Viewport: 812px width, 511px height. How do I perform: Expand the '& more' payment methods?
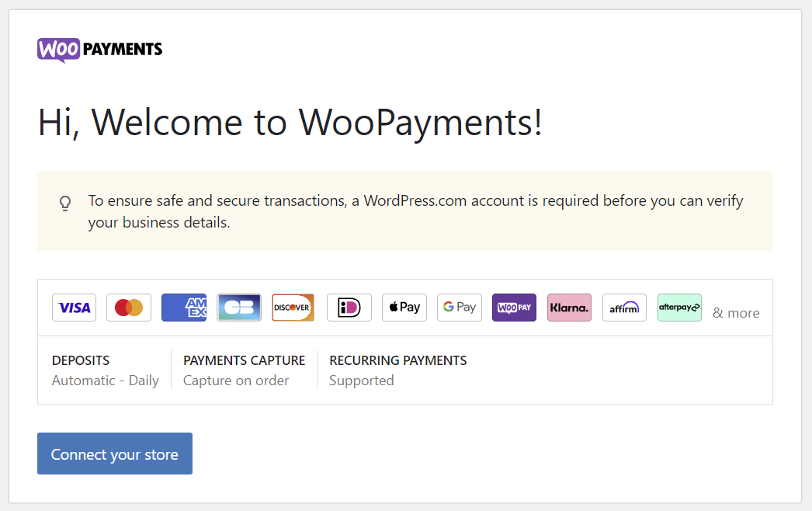click(x=736, y=312)
